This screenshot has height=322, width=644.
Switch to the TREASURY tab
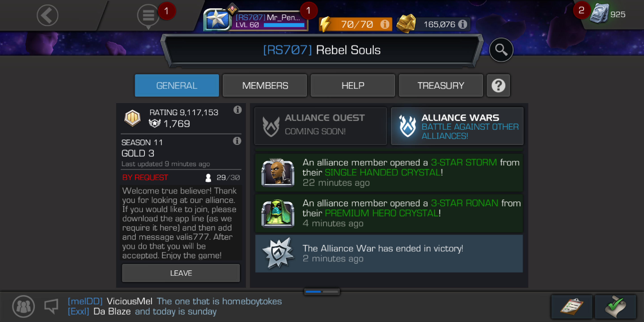click(x=441, y=85)
